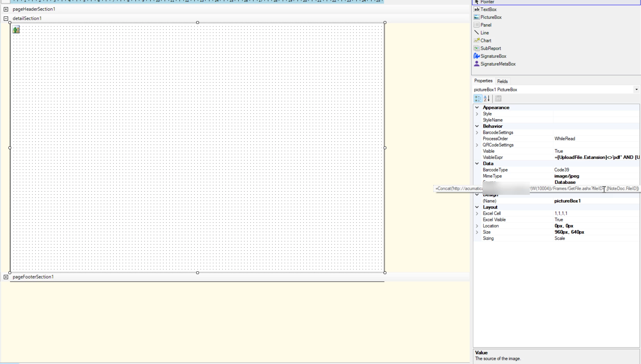Select the Chart tool
641x364 pixels.
[x=485, y=40]
